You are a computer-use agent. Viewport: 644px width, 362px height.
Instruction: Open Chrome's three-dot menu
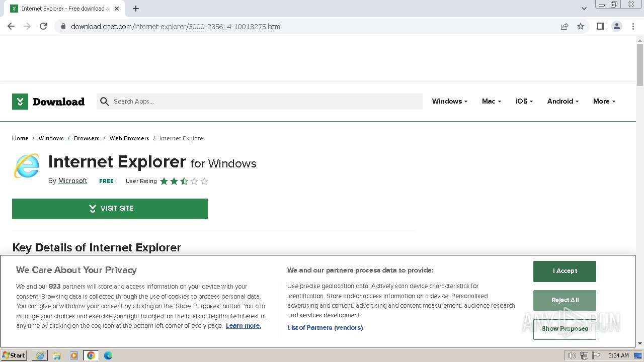[633, 26]
